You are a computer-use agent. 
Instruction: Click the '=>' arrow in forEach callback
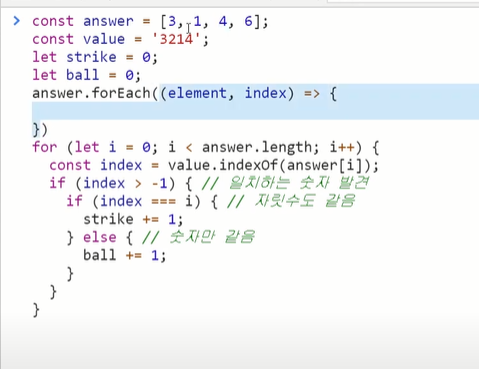312,94
